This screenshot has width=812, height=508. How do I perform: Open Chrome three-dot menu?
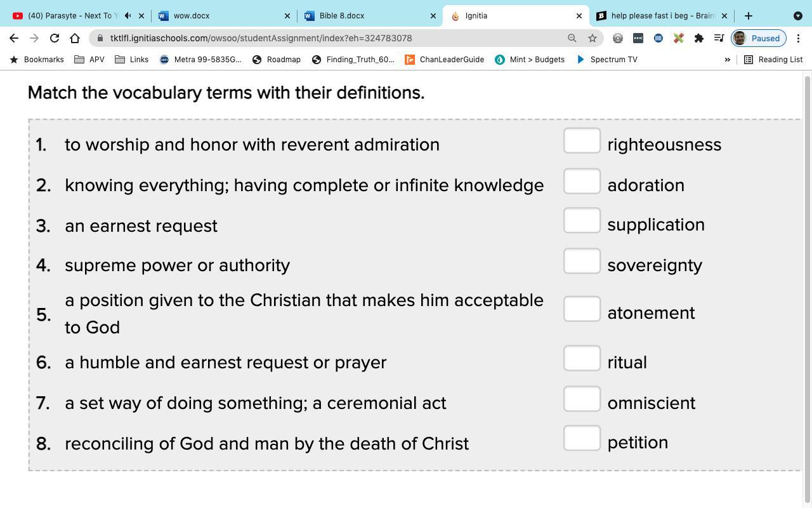click(x=798, y=38)
